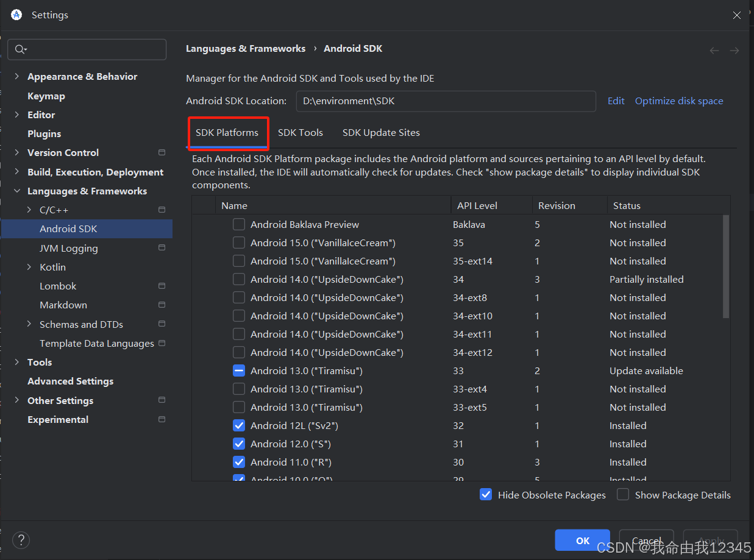This screenshot has height=560, width=754.
Task: Toggle Android 13.0 API 33 checkbox
Action: tap(239, 370)
